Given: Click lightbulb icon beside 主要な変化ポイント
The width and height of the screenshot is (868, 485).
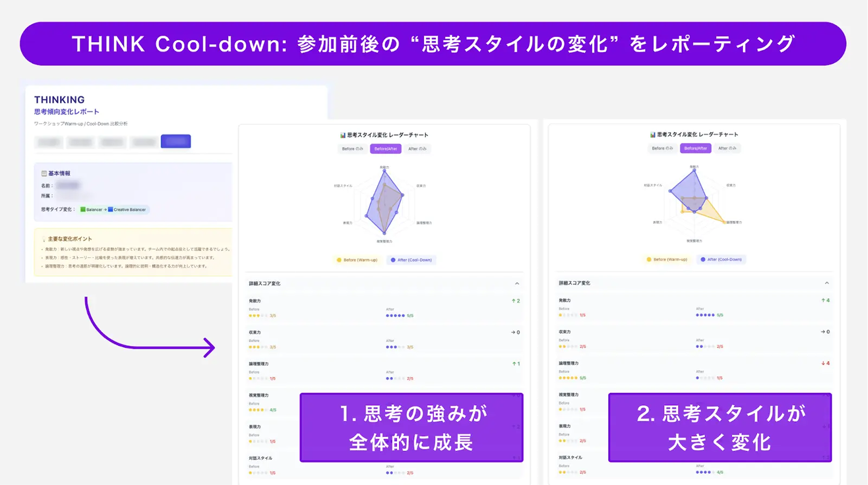Looking at the screenshot, I should click(x=44, y=239).
